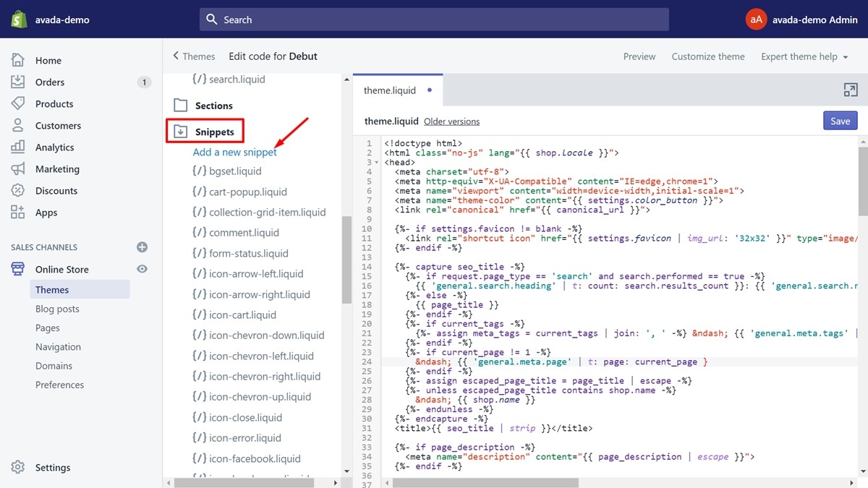Click the Orders inbox icon
The width and height of the screenshot is (868, 488).
coord(18,82)
